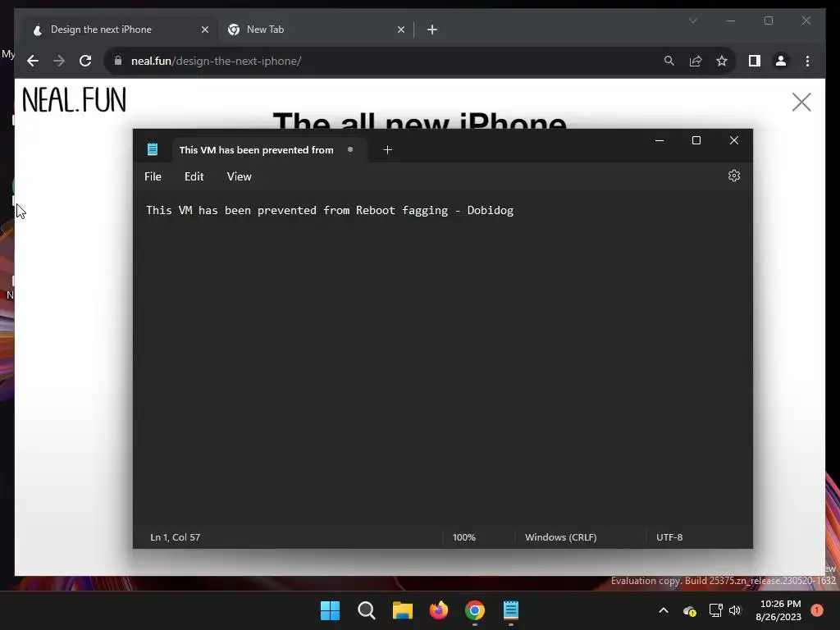Open File Explorer from taskbar
The height and width of the screenshot is (630, 840).
[x=402, y=610]
